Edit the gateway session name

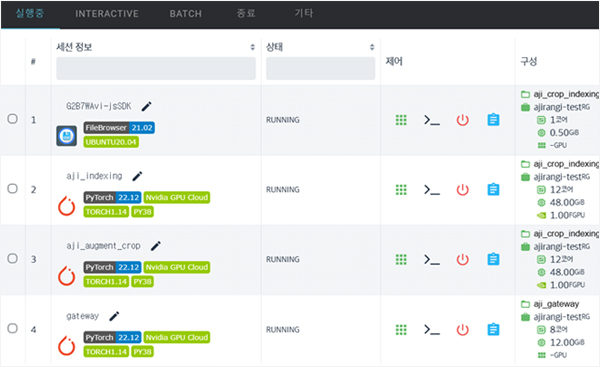coord(114,316)
